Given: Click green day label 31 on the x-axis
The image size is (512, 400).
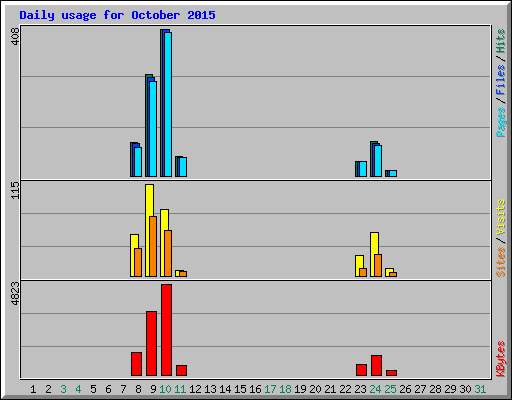Looking at the screenshot, I should (480, 389).
